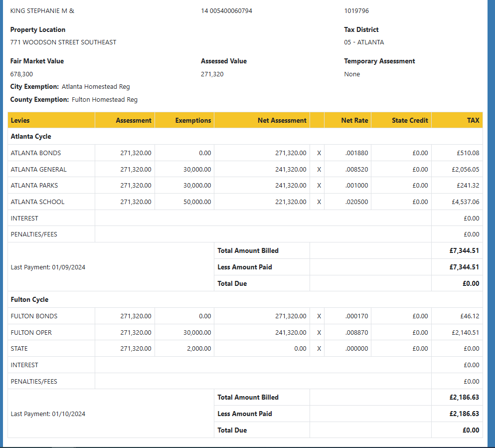The height and width of the screenshot is (448, 495).
Task: Click the Atlanta Cycle section heading
Action: (x=31, y=137)
